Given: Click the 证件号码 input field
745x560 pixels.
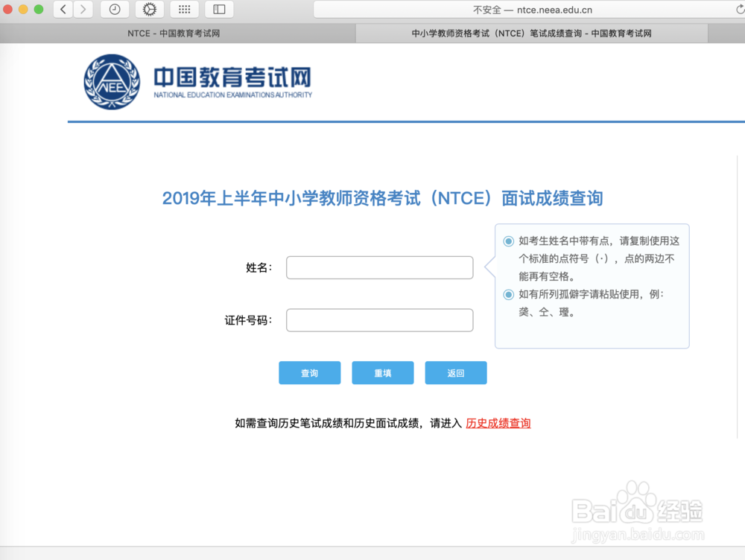Looking at the screenshot, I should tap(380, 320).
